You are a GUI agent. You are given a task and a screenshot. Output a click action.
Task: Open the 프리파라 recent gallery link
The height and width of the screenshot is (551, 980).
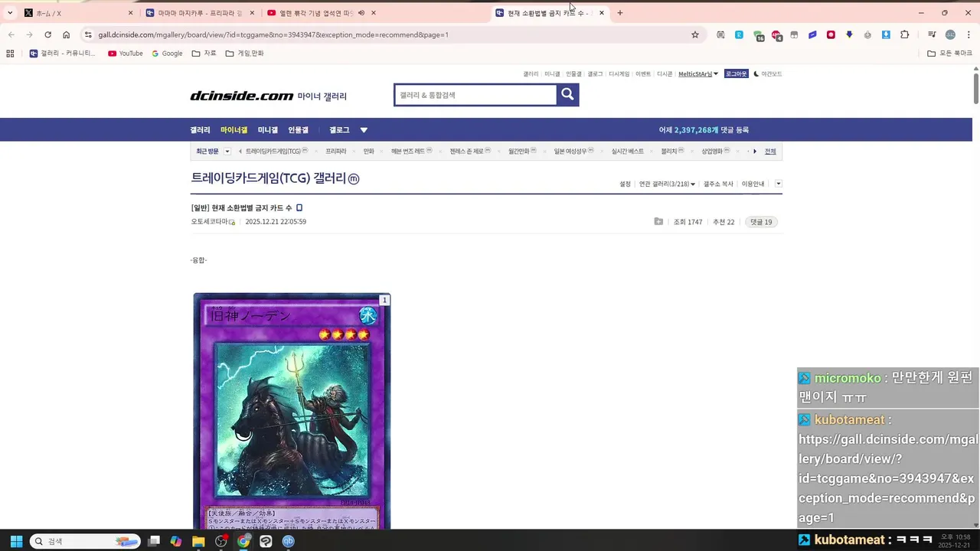(336, 152)
